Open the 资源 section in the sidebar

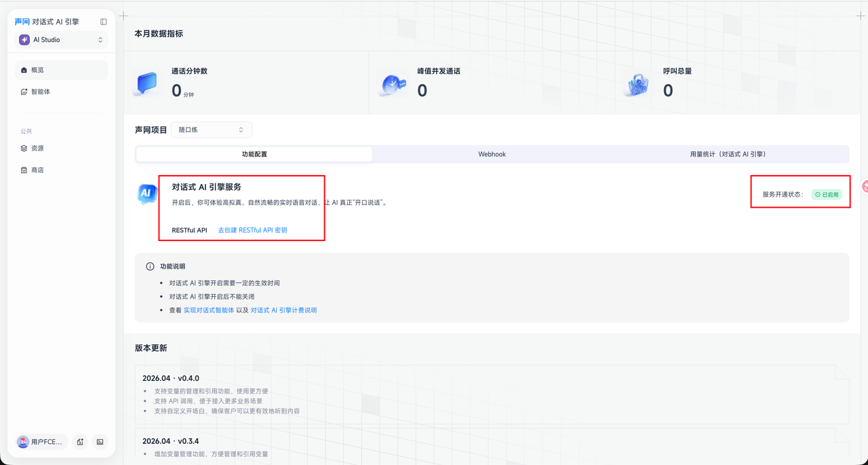coord(62,148)
